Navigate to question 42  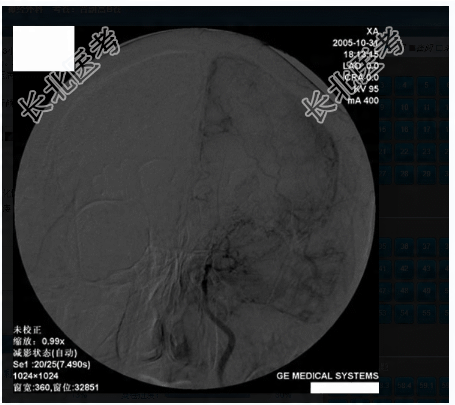pos(404,269)
